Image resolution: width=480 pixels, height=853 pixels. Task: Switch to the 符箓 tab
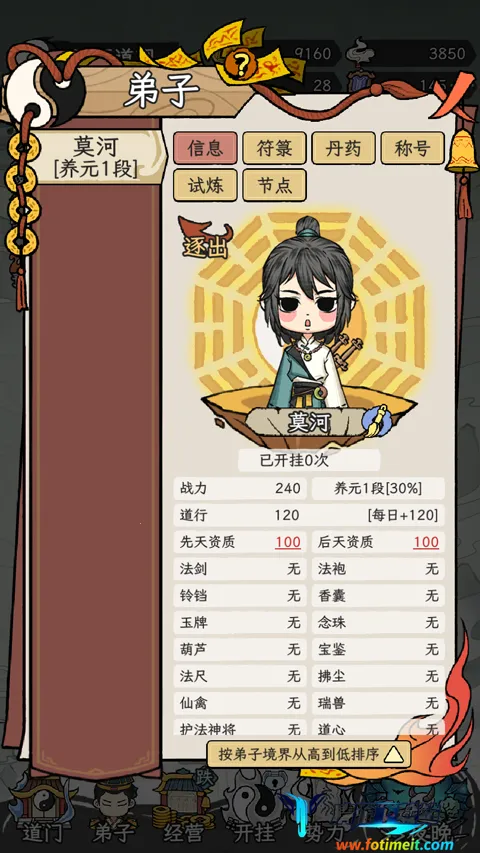[274, 148]
